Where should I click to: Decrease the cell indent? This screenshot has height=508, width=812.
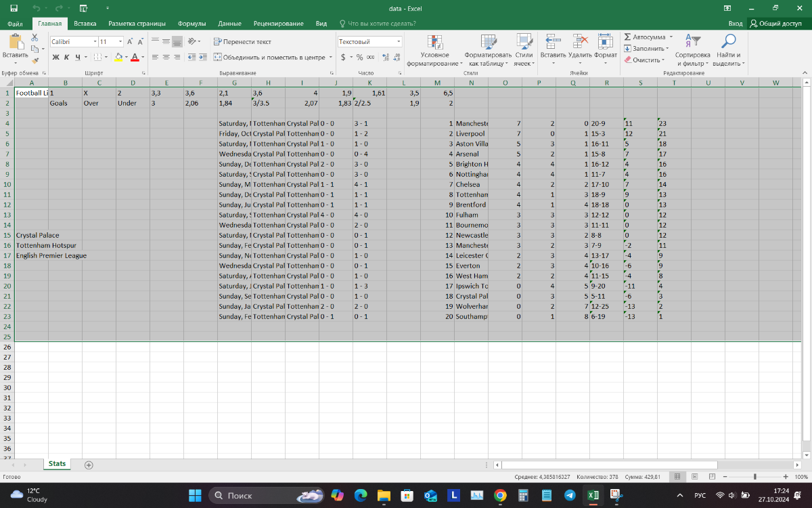pos(191,58)
